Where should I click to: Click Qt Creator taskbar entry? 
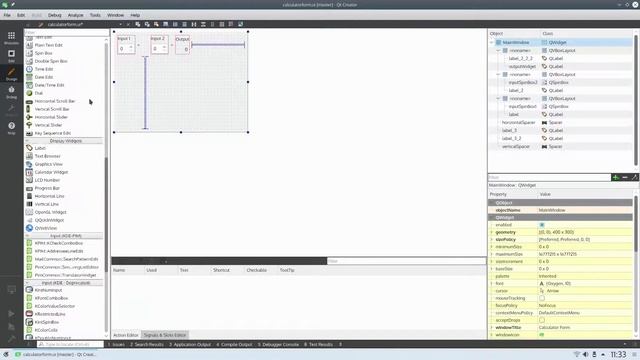click(56, 354)
